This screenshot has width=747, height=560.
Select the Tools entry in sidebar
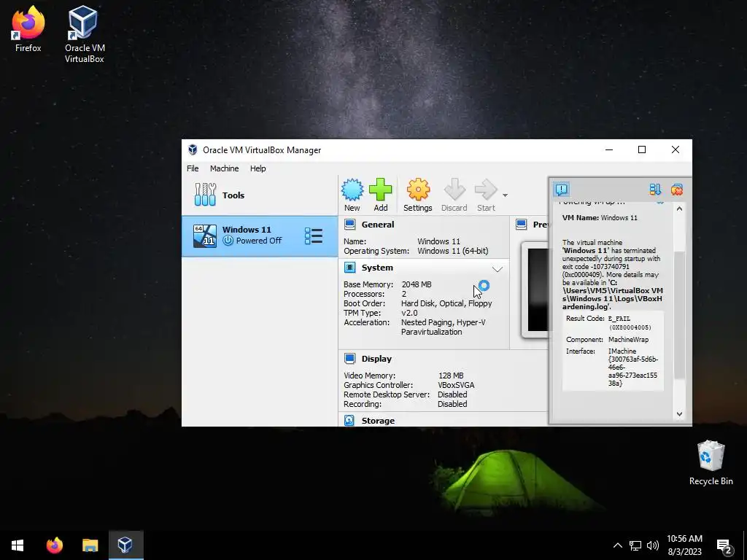pos(260,195)
